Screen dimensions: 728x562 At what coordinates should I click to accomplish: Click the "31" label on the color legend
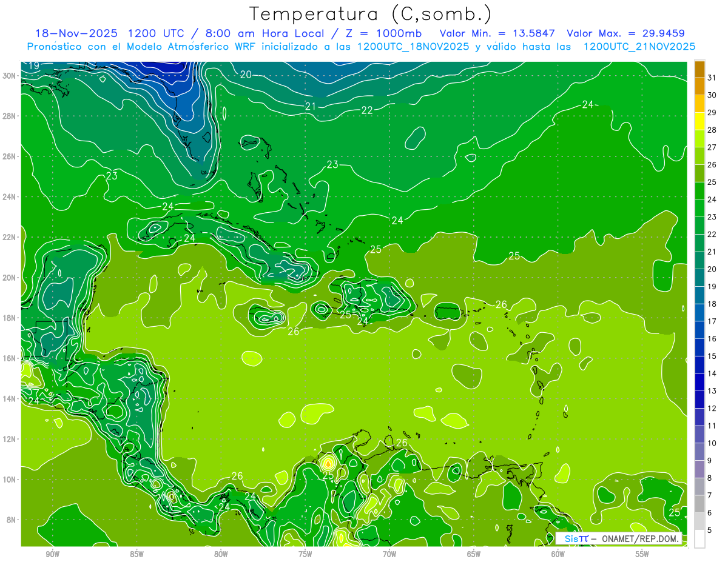coord(712,77)
